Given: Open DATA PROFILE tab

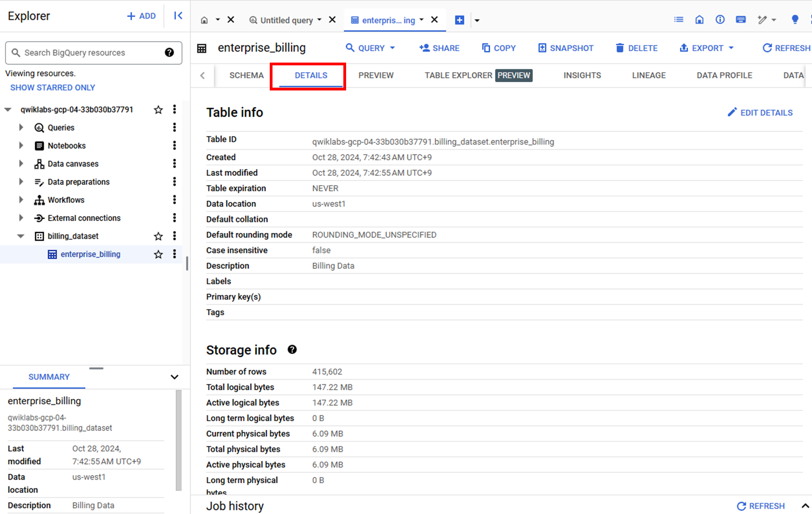Looking at the screenshot, I should pyautogui.click(x=724, y=75).
